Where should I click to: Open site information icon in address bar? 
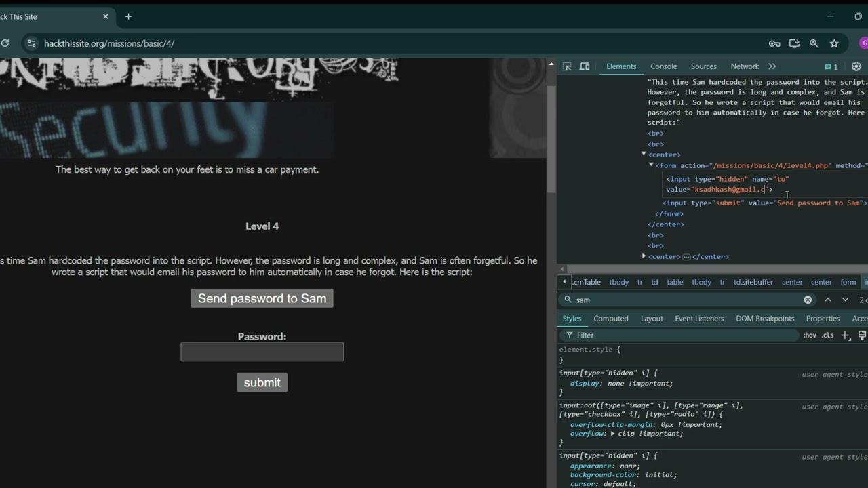(31, 43)
